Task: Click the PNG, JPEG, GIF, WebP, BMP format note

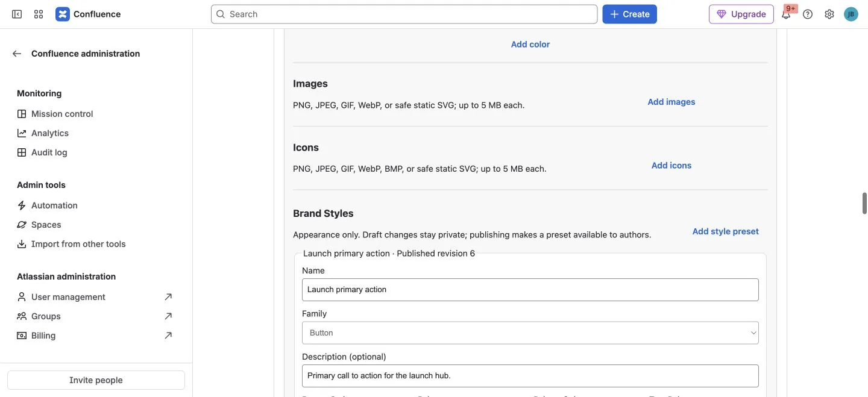Action: (x=420, y=169)
